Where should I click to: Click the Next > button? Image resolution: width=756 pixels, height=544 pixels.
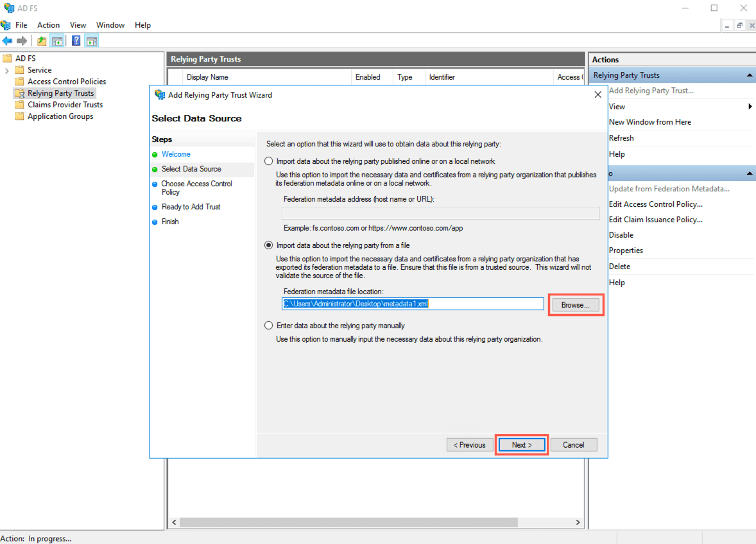[x=521, y=445]
